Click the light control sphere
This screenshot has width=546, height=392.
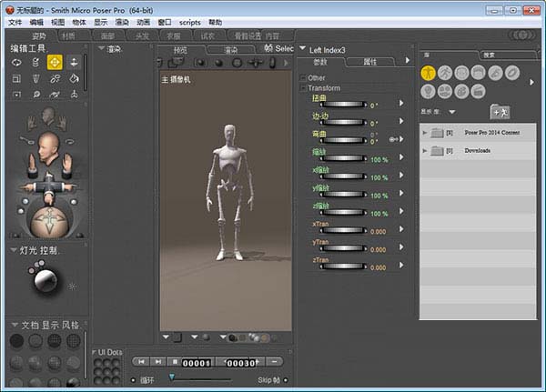45,282
